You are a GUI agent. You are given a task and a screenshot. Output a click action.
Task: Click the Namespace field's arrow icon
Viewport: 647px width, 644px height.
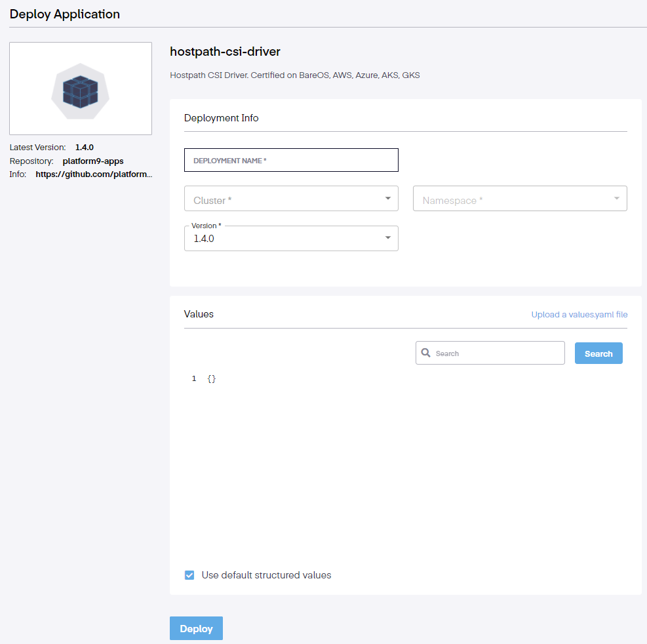616,198
